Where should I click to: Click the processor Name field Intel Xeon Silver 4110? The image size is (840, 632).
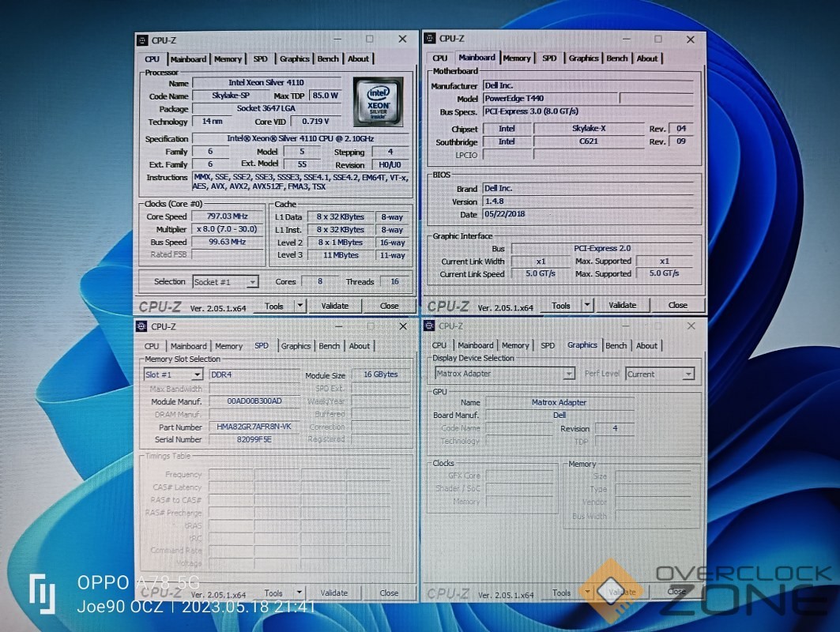(x=266, y=82)
